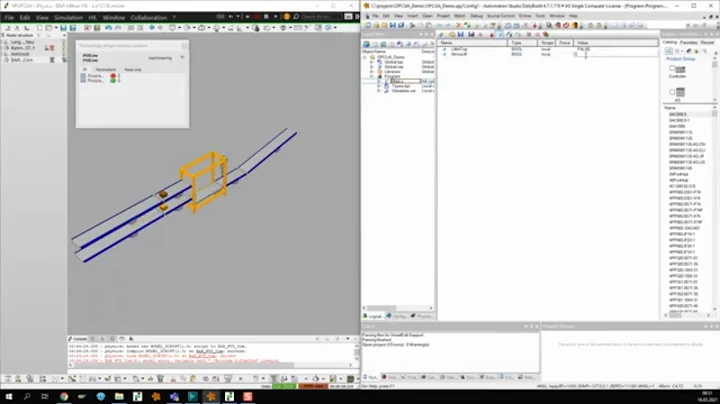Open the HIL menu in iPhysics
720x404 pixels.
coord(93,17)
